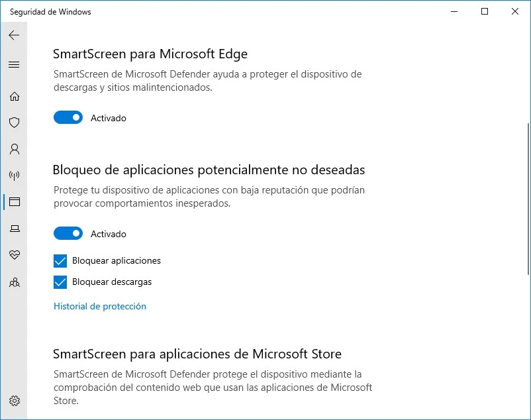Screen dimensions: 531x420
Task: Disable potentially unwanted apps blocking toggle
Action: pos(68,234)
